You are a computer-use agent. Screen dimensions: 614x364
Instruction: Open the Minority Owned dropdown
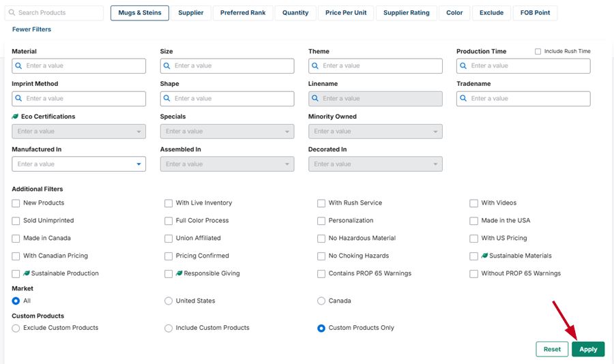click(375, 132)
